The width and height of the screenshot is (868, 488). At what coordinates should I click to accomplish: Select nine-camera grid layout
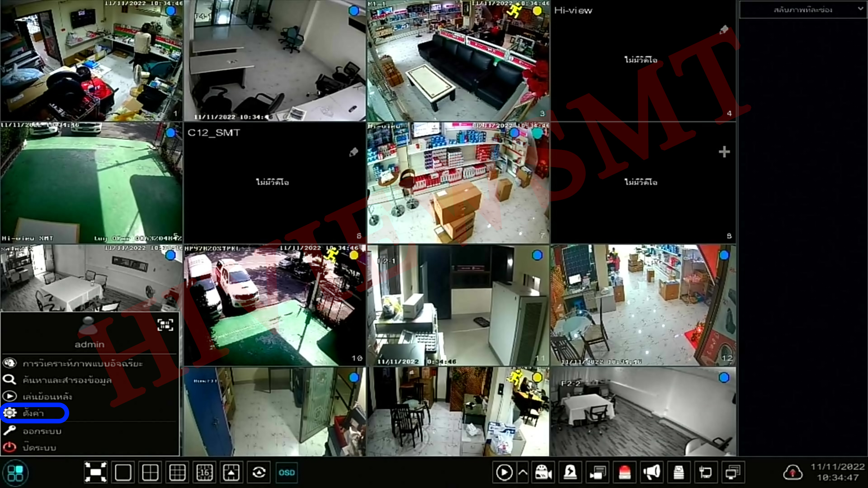[x=177, y=473]
